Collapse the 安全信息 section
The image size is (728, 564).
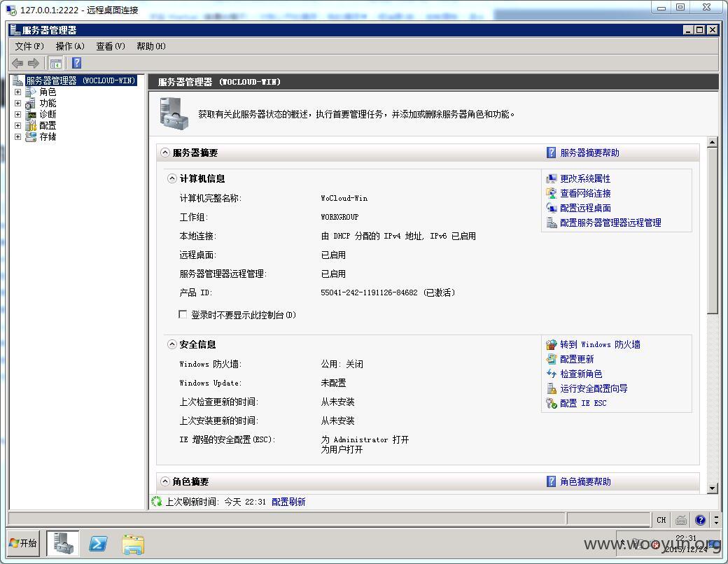tap(171, 344)
